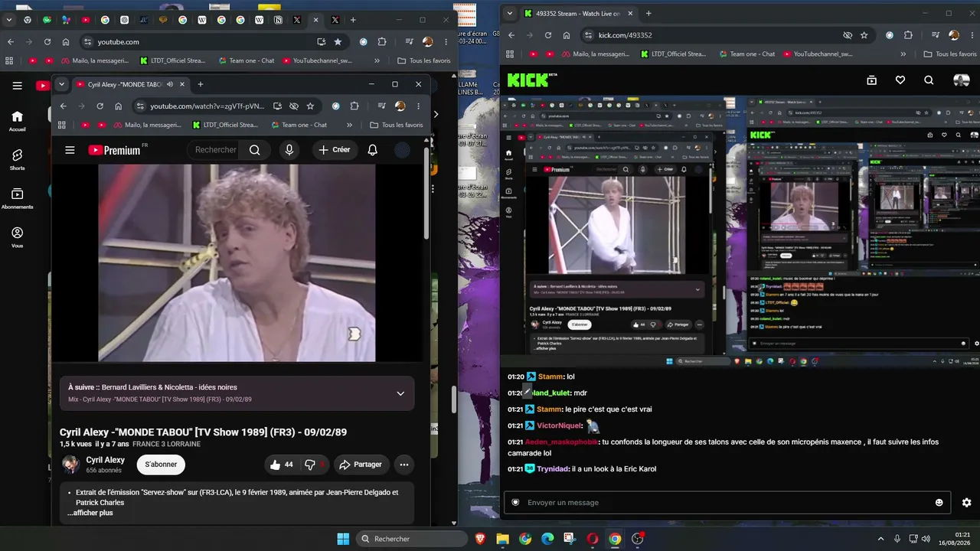
Task: Expand the 'À suivre' playlist panel
Action: coord(400,393)
